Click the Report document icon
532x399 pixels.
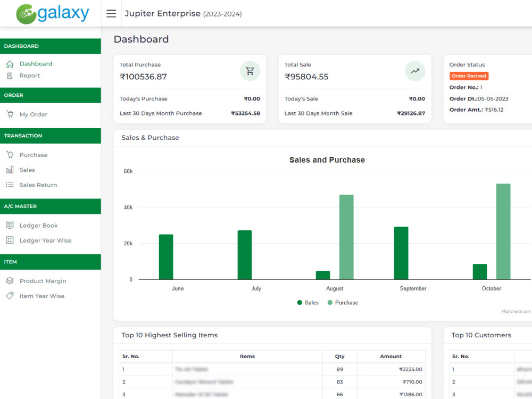pos(10,76)
